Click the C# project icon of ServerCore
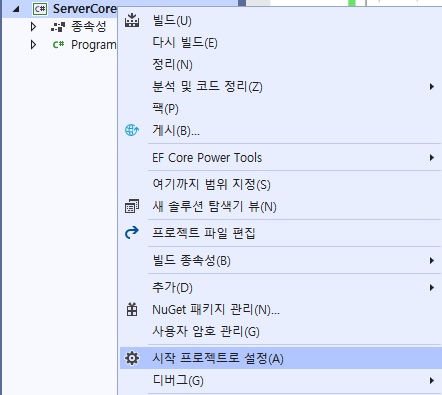Screen dimensions: 442x395 40,9
